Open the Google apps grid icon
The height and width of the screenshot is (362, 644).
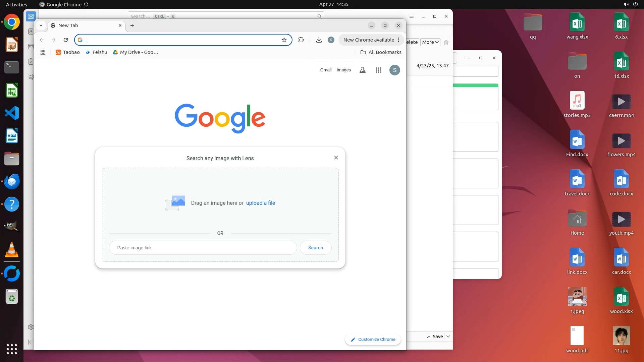coord(378,70)
